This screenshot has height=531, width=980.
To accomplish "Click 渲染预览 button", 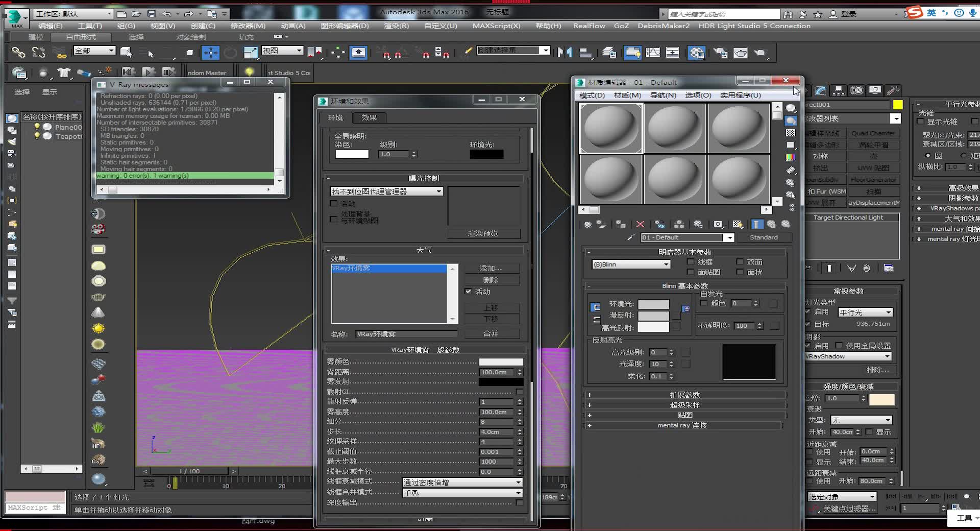I will (x=483, y=233).
